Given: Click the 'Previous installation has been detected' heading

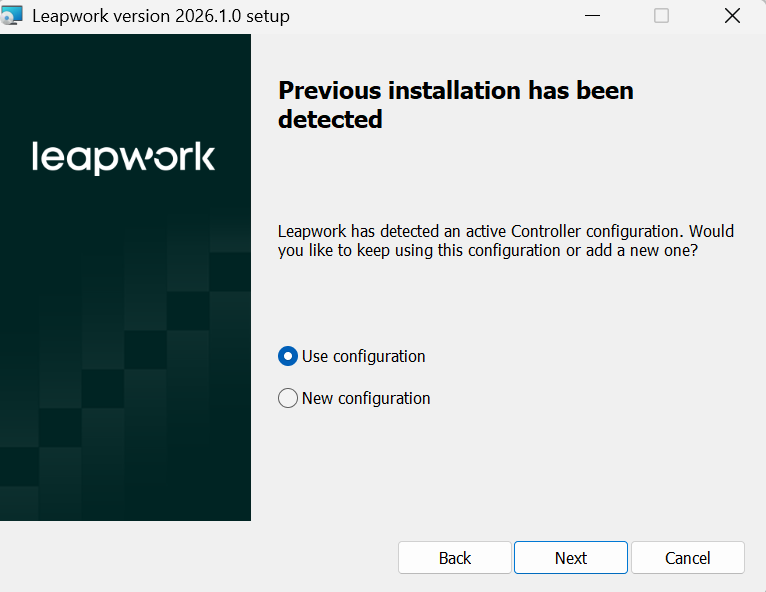Looking at the screenshot, I should [455, 105].
